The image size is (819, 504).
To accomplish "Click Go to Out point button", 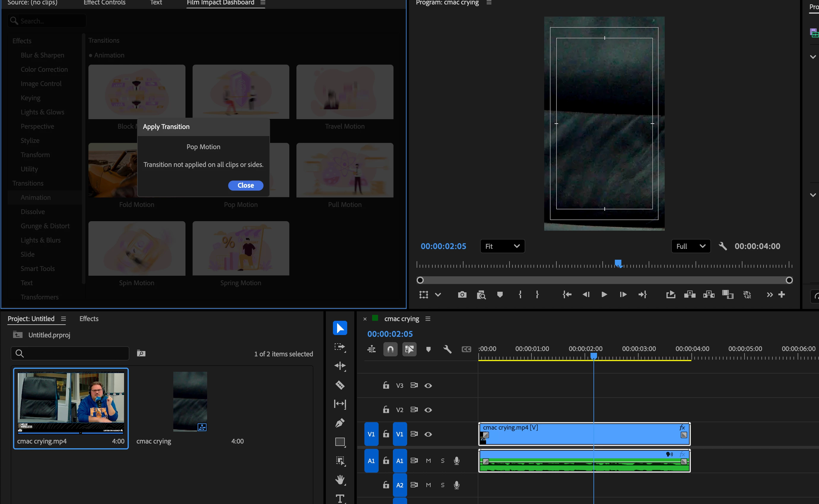I will click(x=642, y=294).
